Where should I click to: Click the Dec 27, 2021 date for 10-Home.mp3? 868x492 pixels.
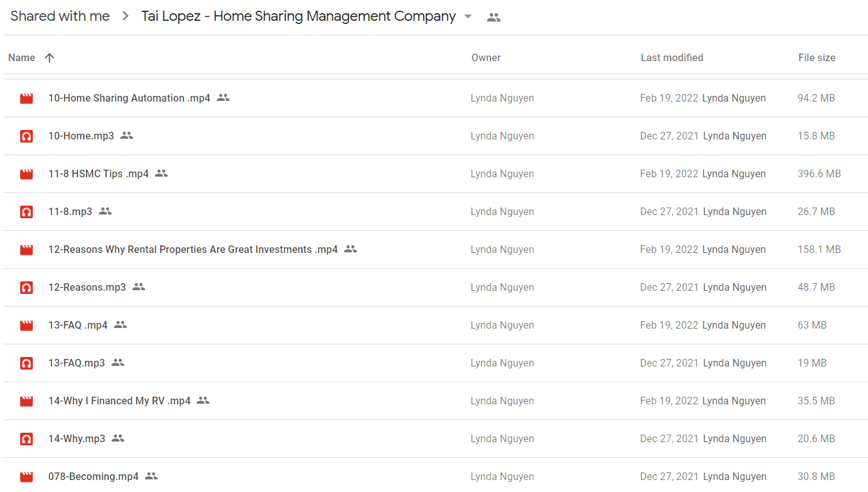coord(669,136)
